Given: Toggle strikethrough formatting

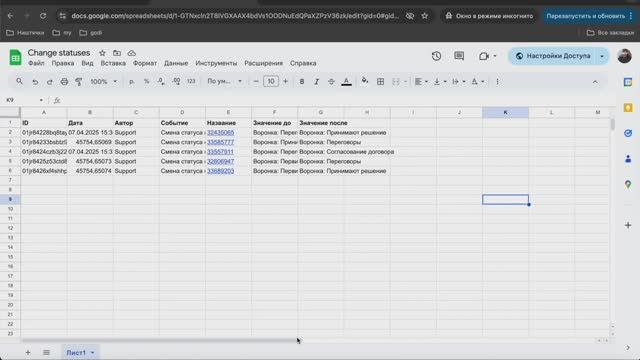Looking at the screenshot, I should tap(331, 82).
